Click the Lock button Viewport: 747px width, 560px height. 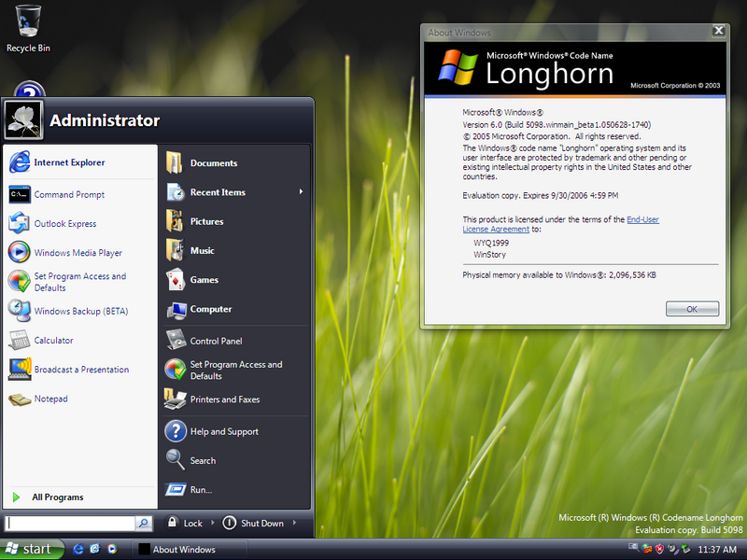pyautogui.click(x=185, y=524)
